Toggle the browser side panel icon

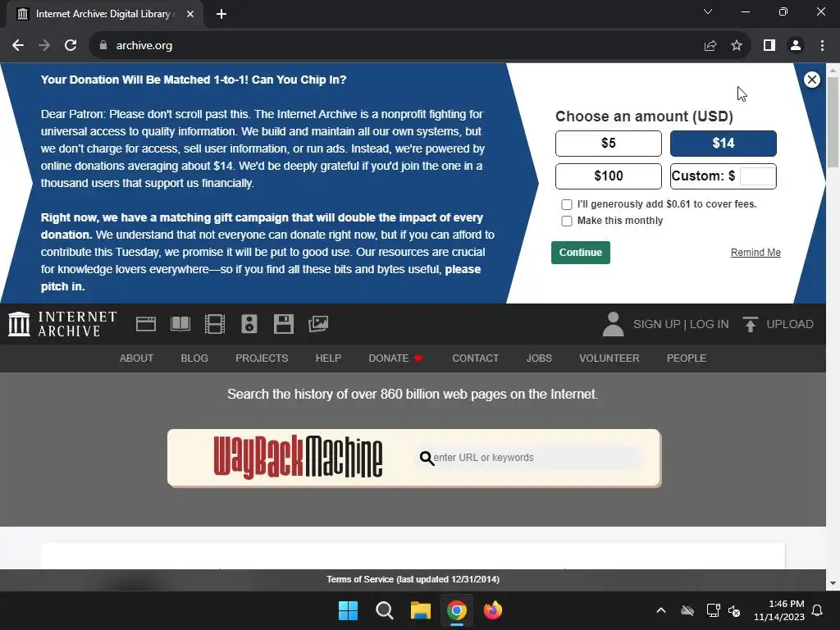click(769, 46)
